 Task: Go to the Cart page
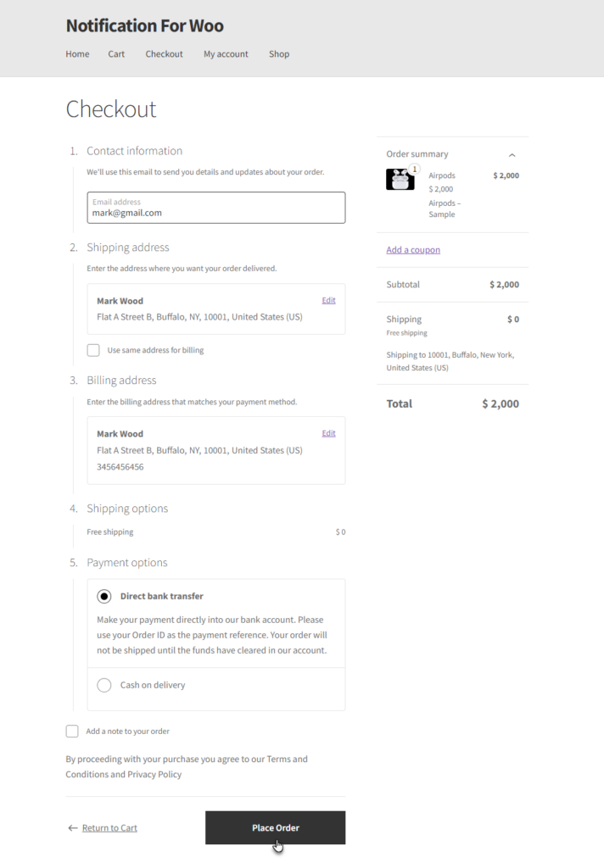pos(116,54)
